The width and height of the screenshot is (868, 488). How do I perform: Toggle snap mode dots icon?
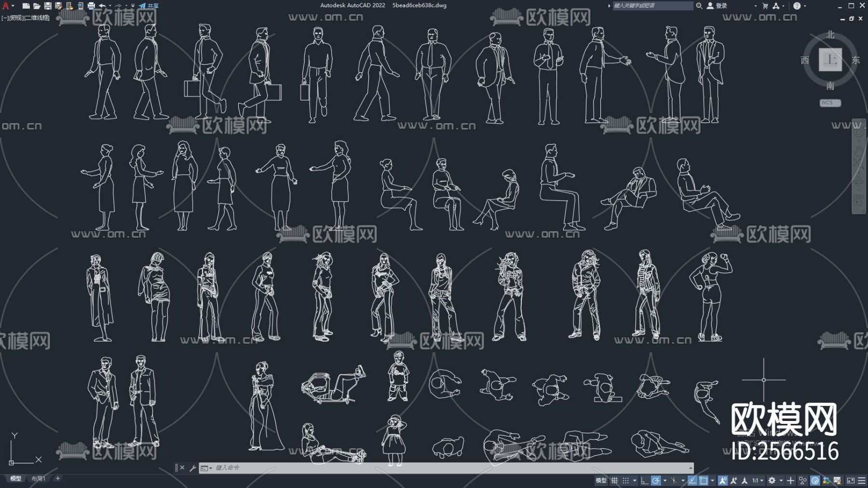[x=625, y=480]
